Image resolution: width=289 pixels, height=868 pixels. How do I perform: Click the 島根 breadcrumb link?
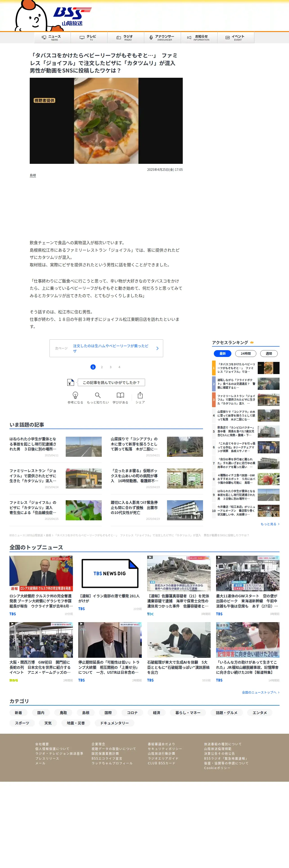pos(48,535)
